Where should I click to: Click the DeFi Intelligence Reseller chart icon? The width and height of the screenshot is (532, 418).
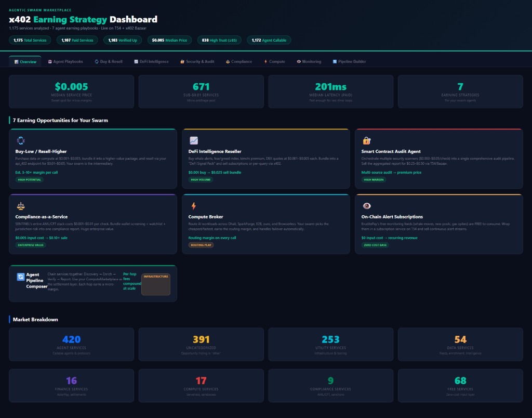pyautogui.click(x=194, y=140)
